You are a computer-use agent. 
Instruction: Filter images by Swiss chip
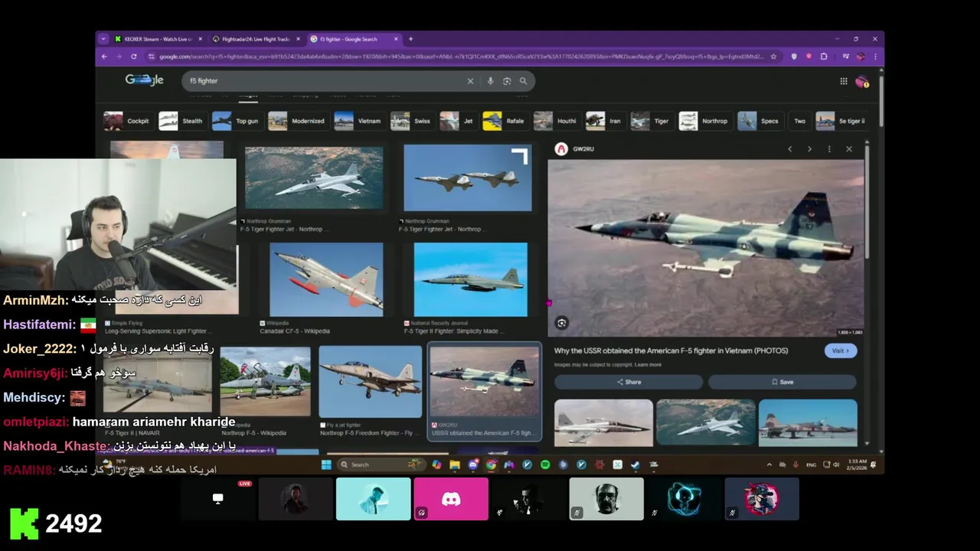[x=412, y=121]
